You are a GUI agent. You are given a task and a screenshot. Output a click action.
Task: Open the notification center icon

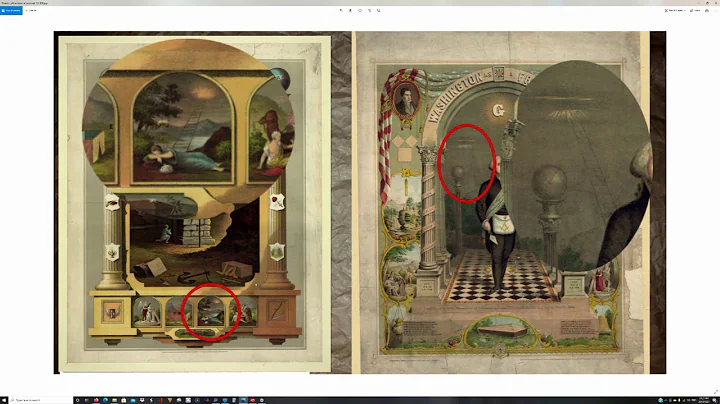[x=714, y=400]
